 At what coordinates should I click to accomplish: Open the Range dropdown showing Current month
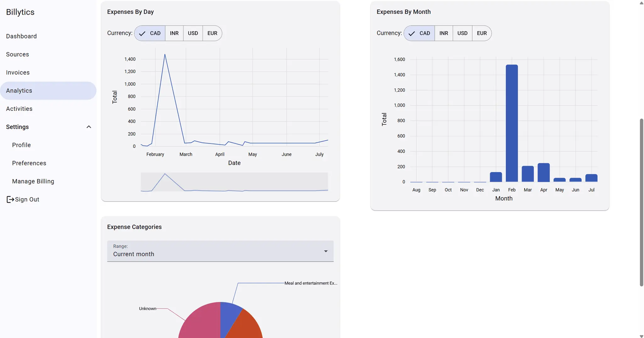point(220,251)
